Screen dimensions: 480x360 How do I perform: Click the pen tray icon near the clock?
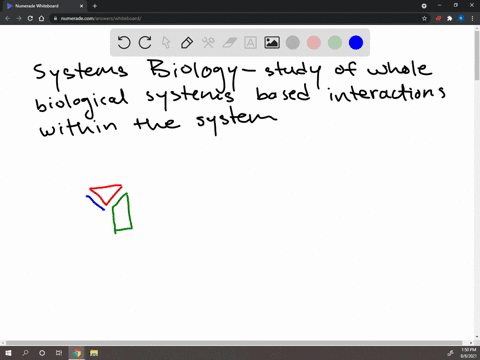tap(450, 353)
